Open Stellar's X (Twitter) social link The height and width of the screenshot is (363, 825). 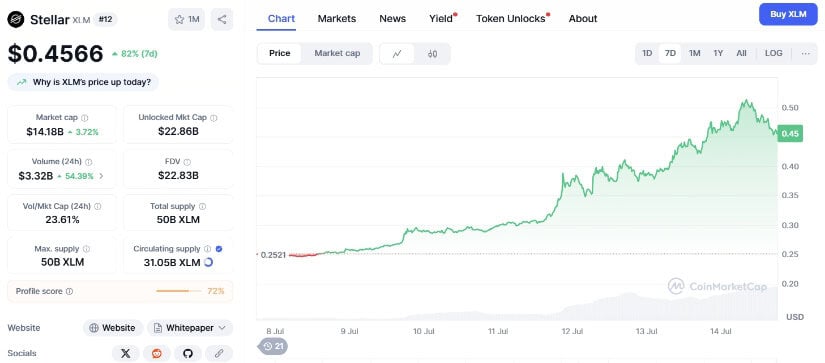click(125, 354)
